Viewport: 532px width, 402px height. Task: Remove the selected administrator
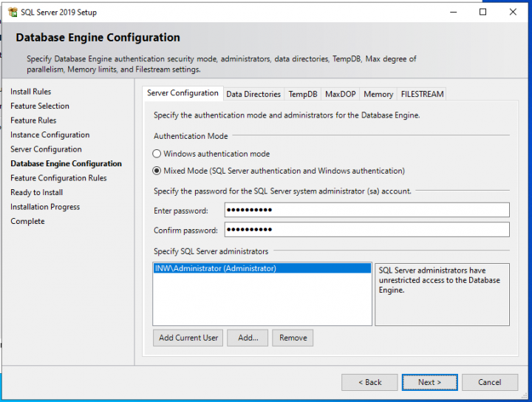(293, 338)
